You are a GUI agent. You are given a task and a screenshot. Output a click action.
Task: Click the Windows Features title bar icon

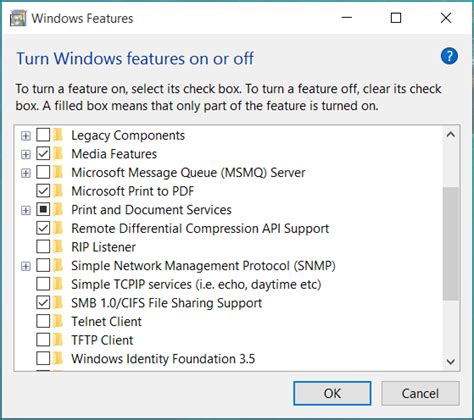tap(18, 18)
